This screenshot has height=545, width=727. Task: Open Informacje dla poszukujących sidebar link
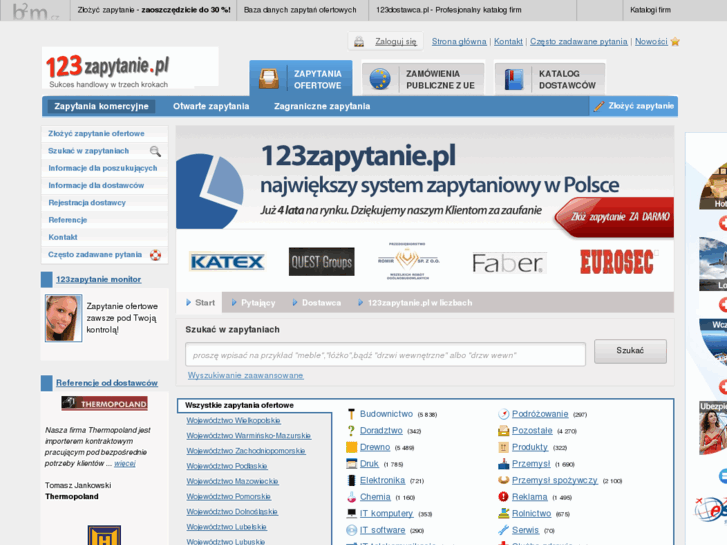(103, 168)
